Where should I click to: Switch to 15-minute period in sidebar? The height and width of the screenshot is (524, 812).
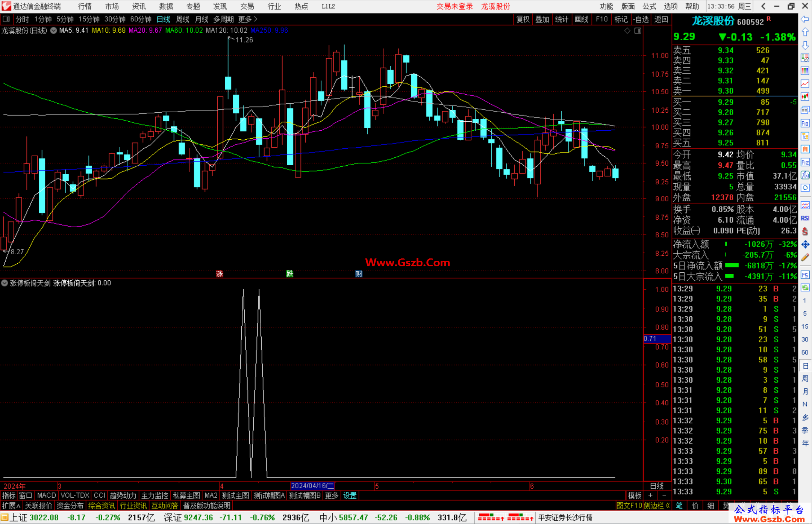(805, 326)
